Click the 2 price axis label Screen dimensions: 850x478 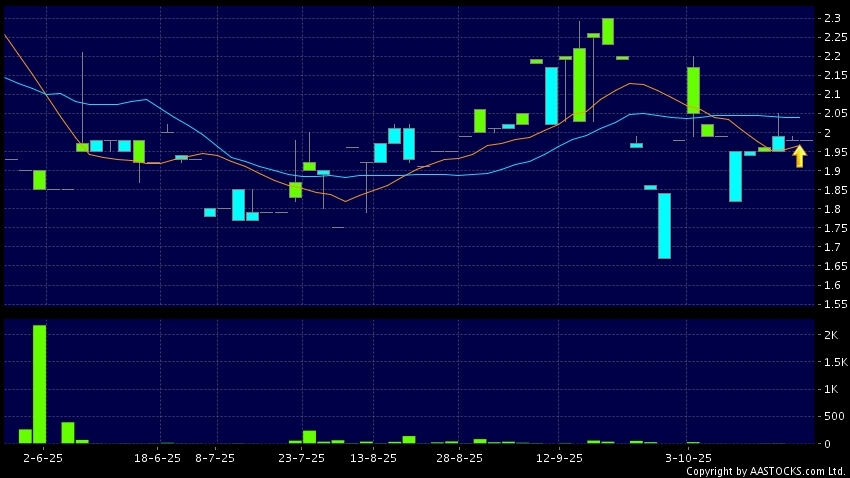(827, 133)
